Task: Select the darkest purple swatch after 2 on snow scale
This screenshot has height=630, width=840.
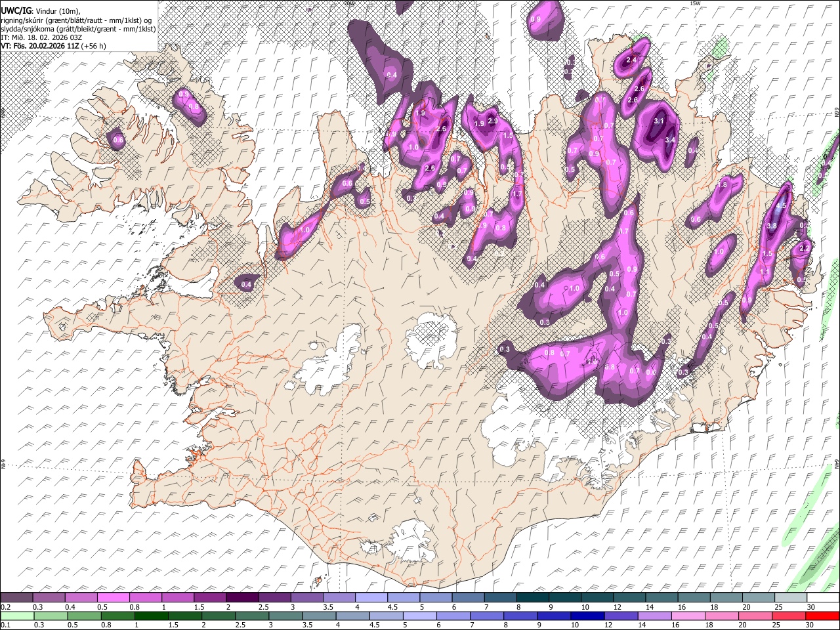Action: point(242,598)
